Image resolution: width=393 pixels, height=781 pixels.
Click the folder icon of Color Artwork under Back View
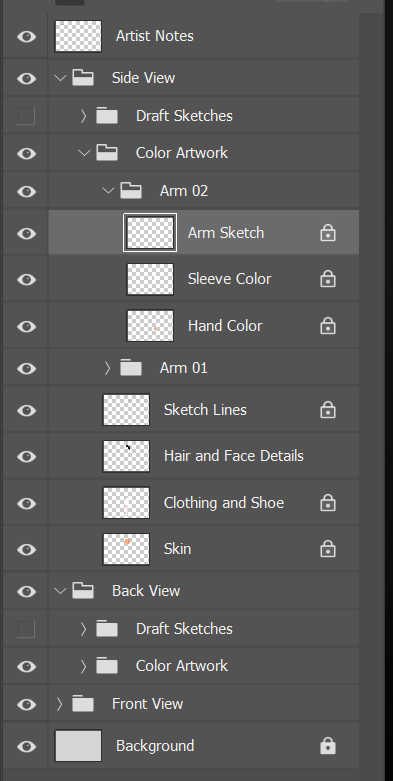click(x=107, y=666)
